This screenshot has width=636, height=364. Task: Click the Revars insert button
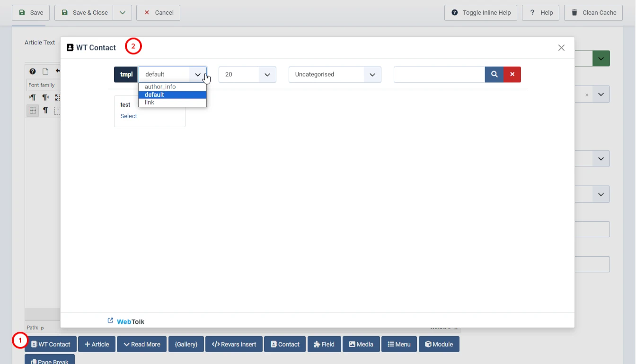(234, 344)
